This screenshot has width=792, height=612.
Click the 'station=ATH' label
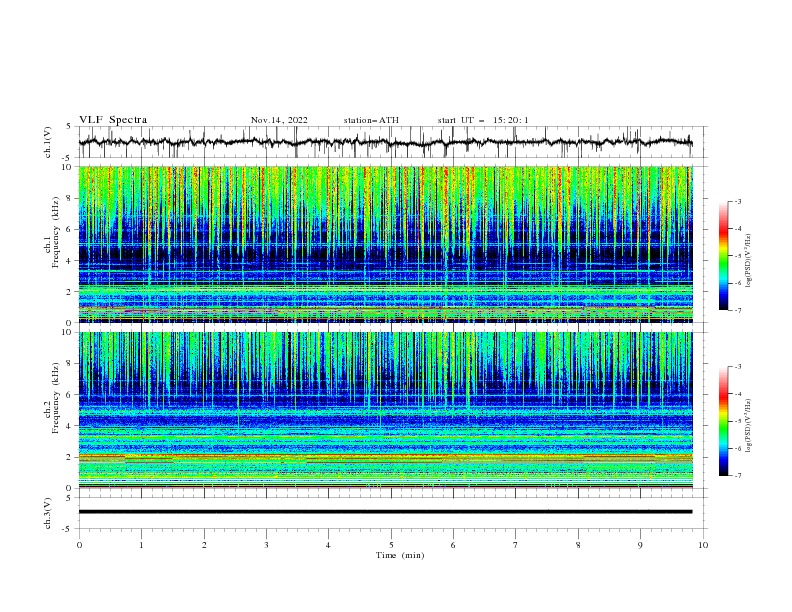371,120
